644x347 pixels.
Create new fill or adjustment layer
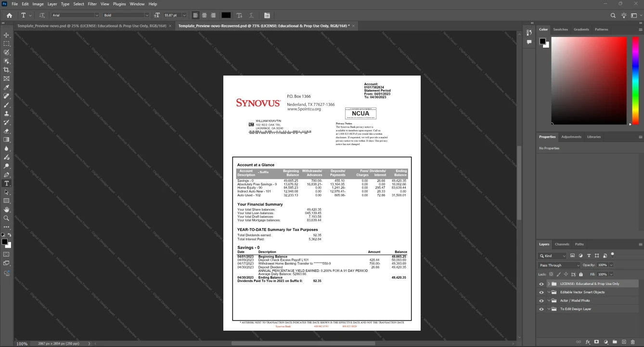click(x=605, y=342)
